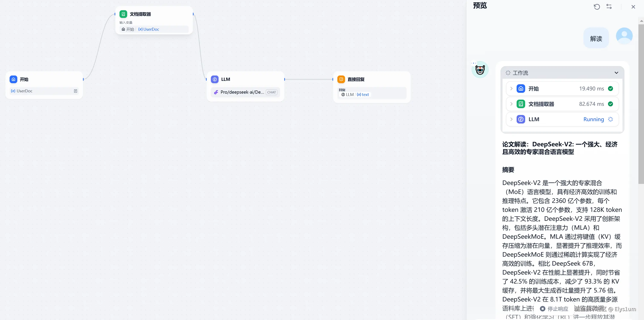Viewport: 644px width, 320px height.
Task: Click the 文档提取器 step icon in workflow log
Action: click(x=521, y=104)
